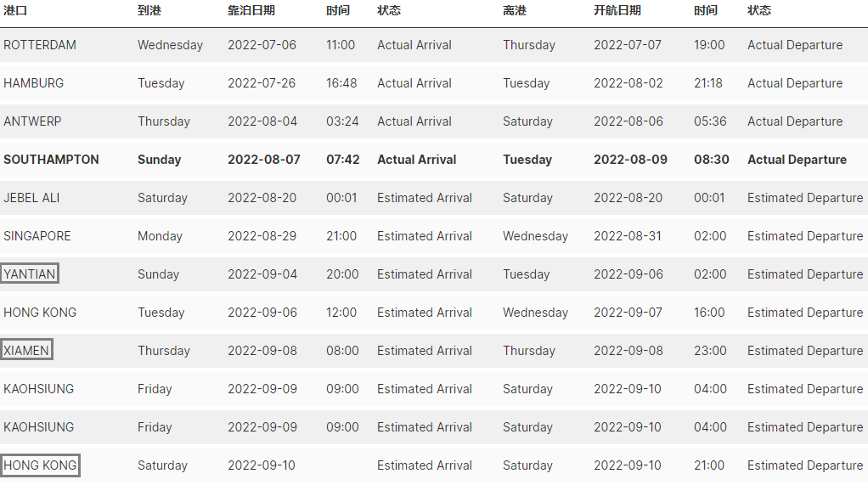868x485 pixels.
Task: Click the boxed HONG KONG port in last row
Action: tap(40, 465)
